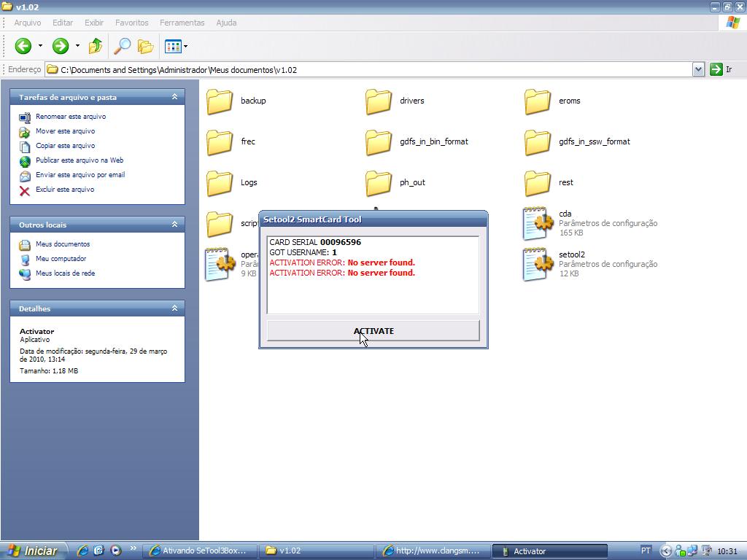The width and height of the screenshot is (747, 560).
Task: Select the frec folder icon
Action: (x=220, y=142)
